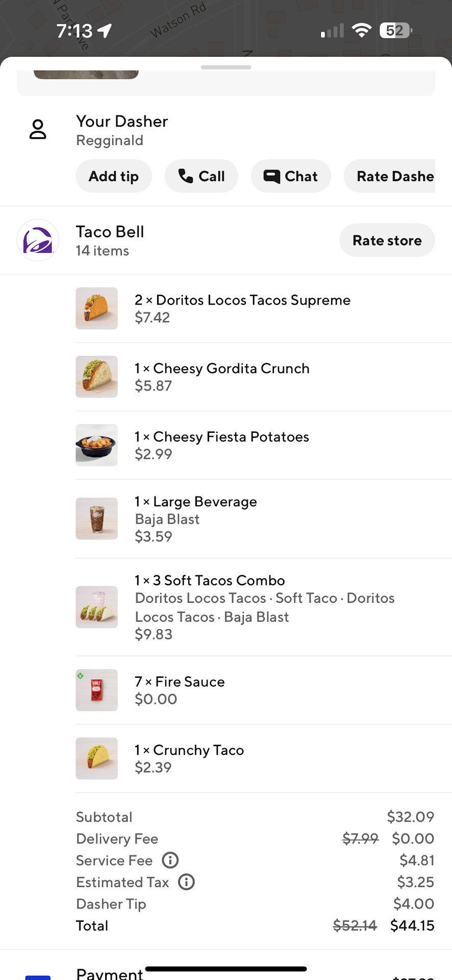Open the Doritos Locos Tacos Supreme thumbnail
Viewport: 452px width, 980px height.
97,308
